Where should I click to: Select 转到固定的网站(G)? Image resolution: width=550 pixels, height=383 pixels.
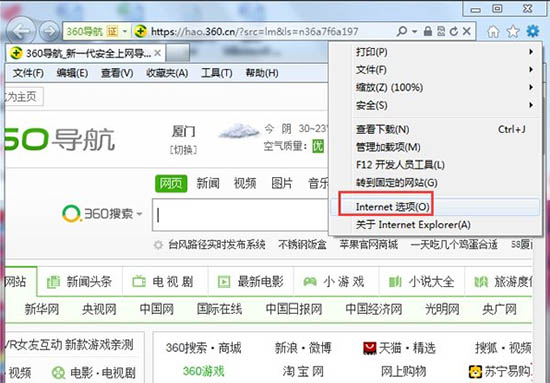435,182
